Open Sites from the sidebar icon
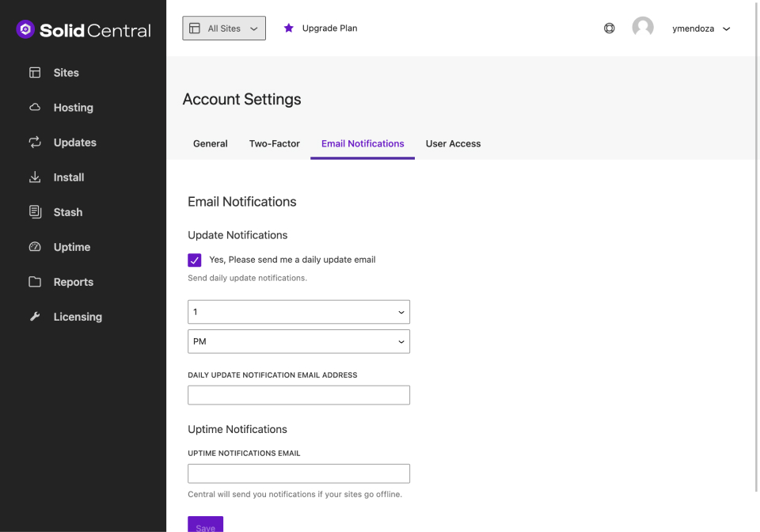Image resolution: width=760 pixels, height=532 pixels. [35, 73]
